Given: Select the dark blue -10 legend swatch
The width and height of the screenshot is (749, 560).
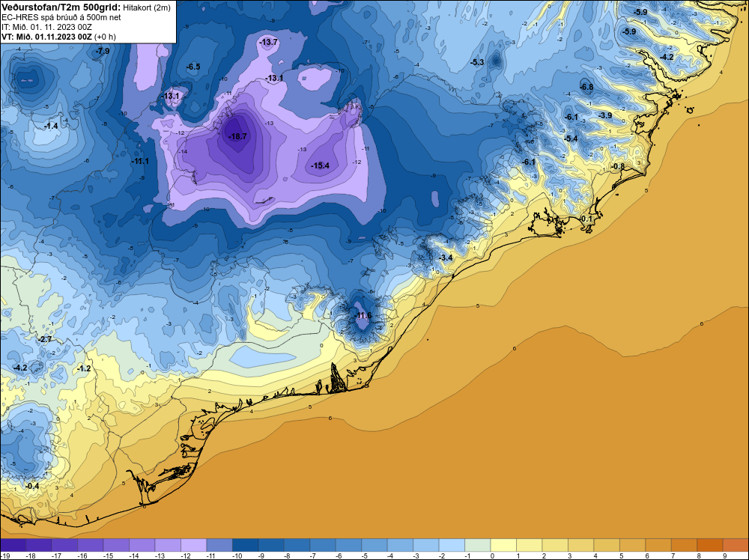Looking at the screenshot, I should (x=245, y=545).
